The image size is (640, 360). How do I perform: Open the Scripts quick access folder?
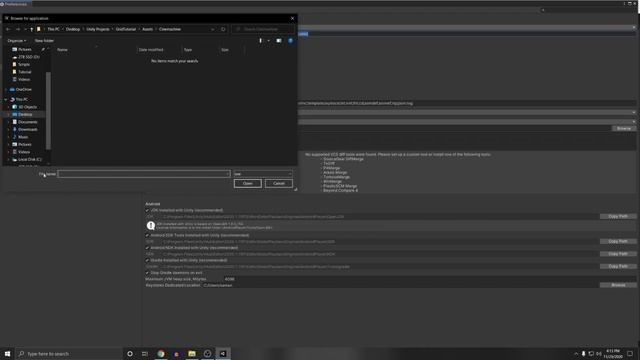point(24,64)
